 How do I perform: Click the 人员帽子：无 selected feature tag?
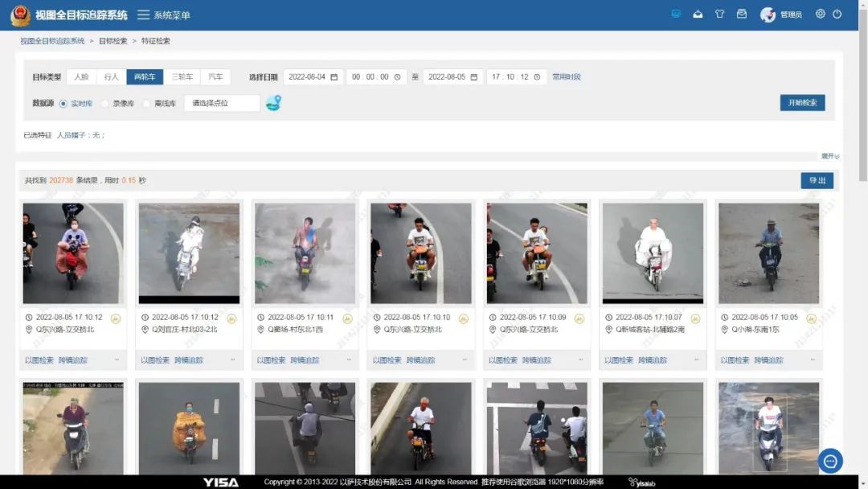81,135
